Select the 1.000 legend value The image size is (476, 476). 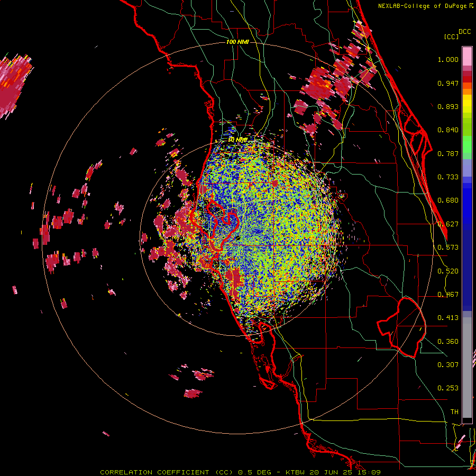pos(448,59)
